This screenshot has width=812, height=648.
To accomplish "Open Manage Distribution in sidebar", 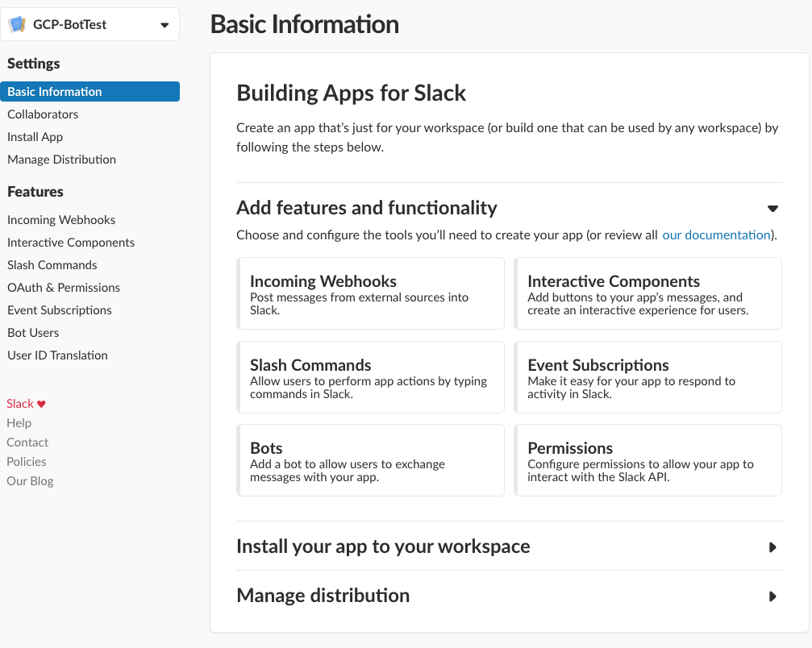I will pyautogui.click(x=61, y=160).
